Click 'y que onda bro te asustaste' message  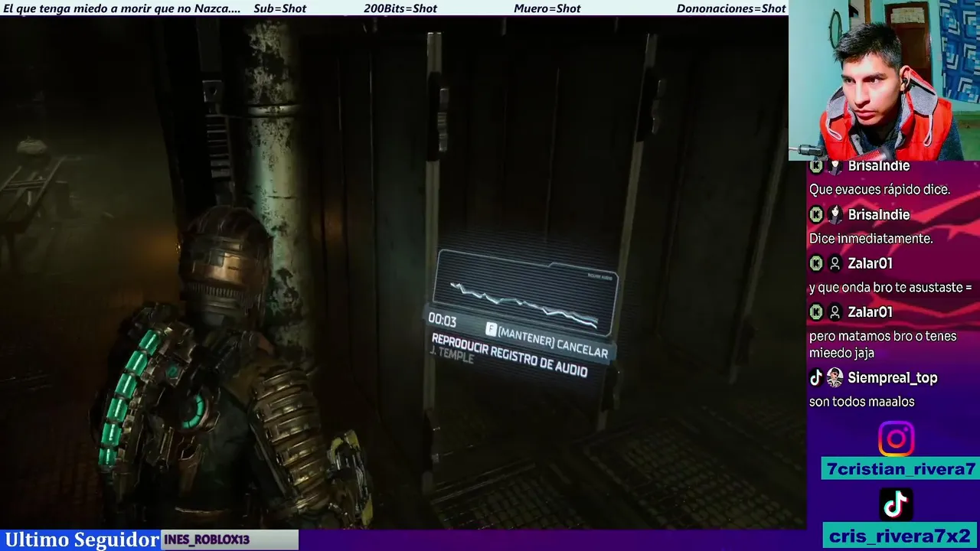[890, 288]
